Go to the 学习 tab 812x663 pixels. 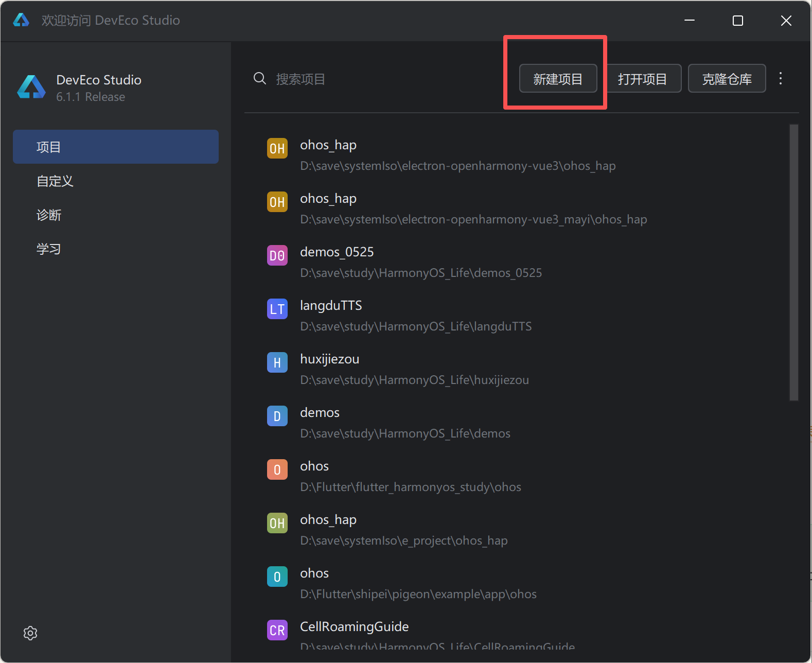[x=116, y=249]
